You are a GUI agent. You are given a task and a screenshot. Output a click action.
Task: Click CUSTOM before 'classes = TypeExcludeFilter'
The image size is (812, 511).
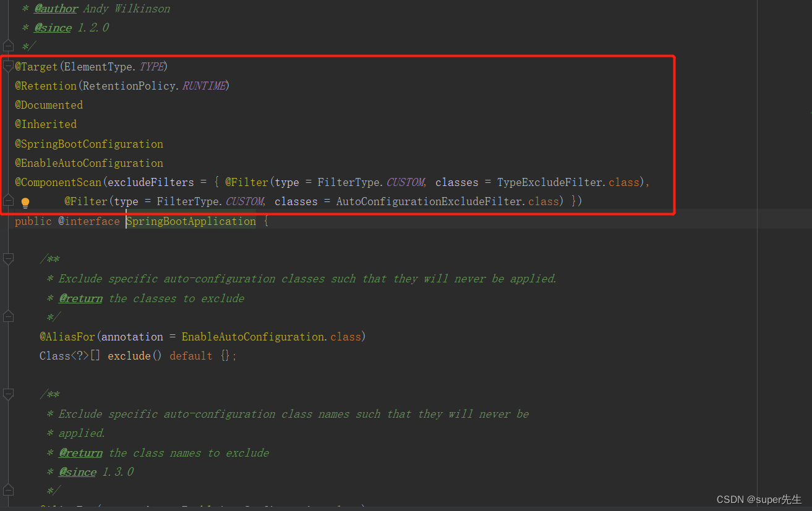click(405, 182)
